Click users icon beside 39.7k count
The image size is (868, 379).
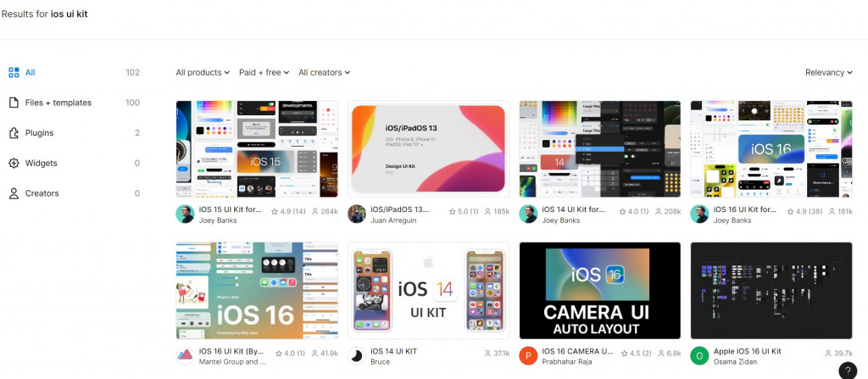point(828,353)
